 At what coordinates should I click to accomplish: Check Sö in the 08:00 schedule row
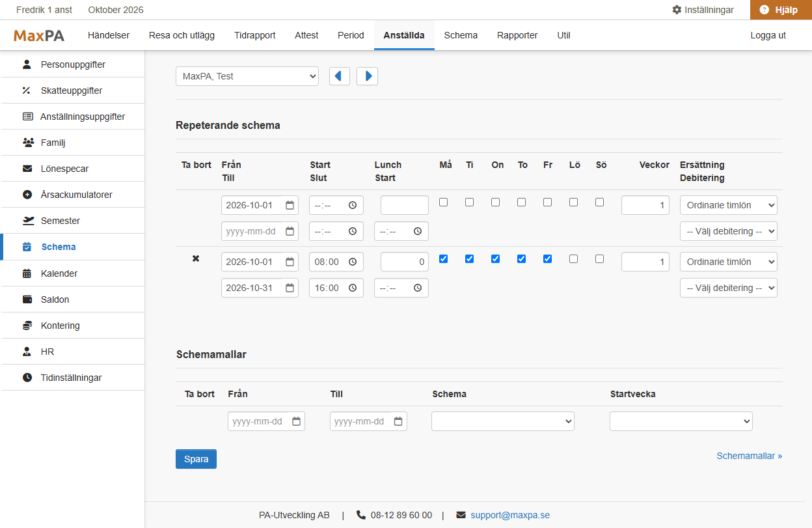pos(600,259)
